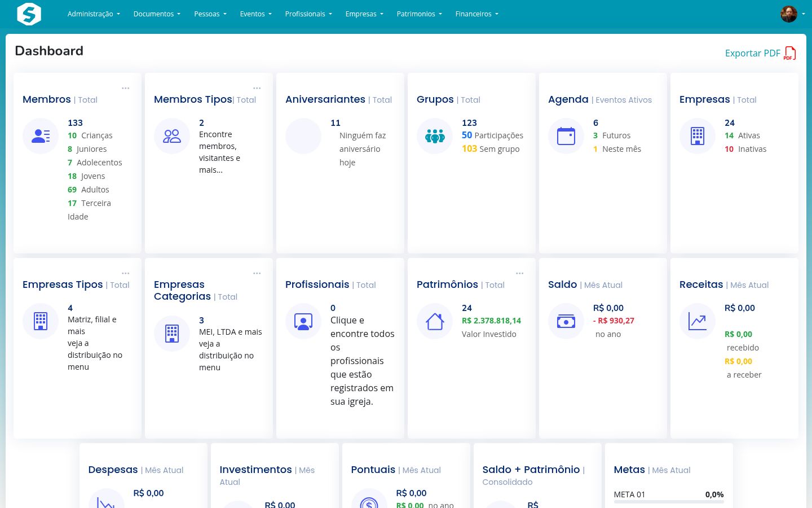Click the Profissionais presenter icon
The height and width of the screenshot is (508, 812).
pyautogui.click(x=303, y=321)
